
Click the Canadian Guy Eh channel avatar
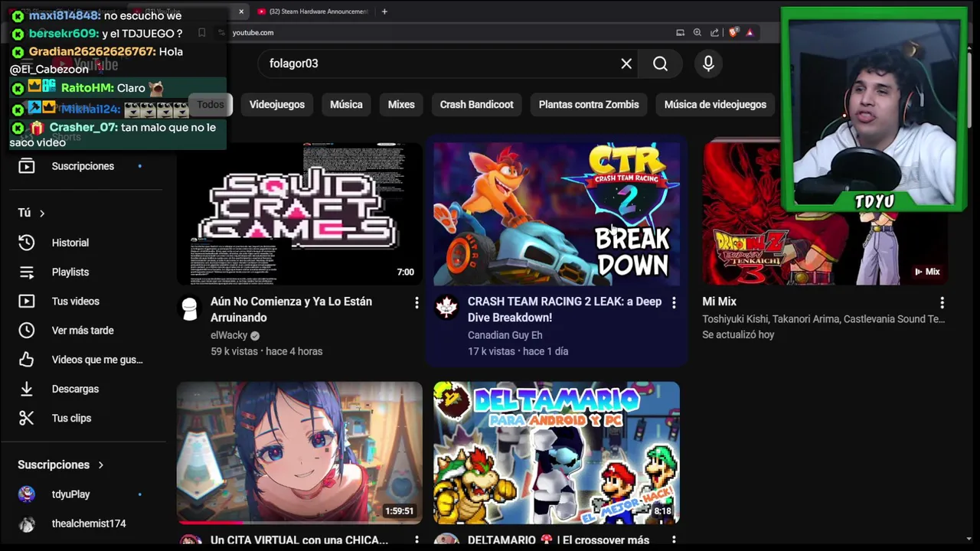446,308
